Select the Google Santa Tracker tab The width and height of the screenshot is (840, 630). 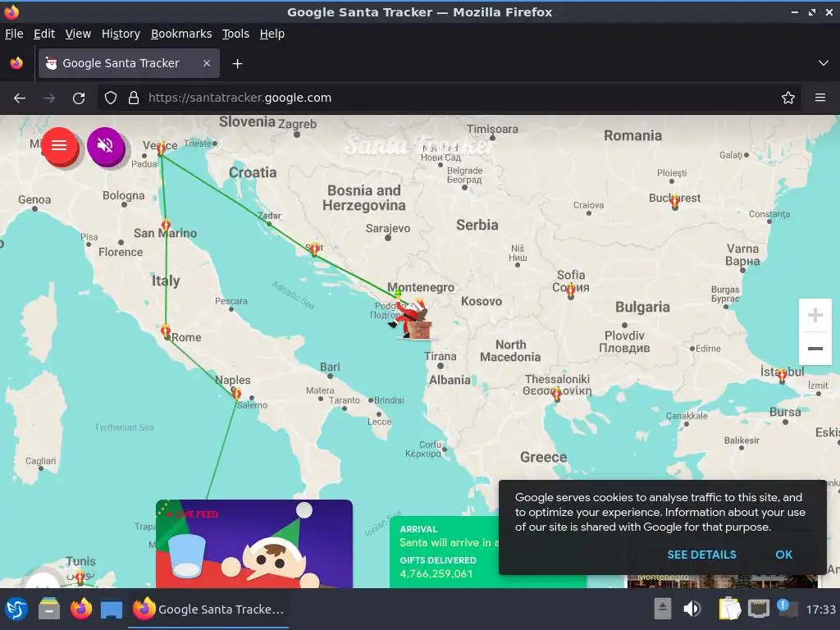129,63
